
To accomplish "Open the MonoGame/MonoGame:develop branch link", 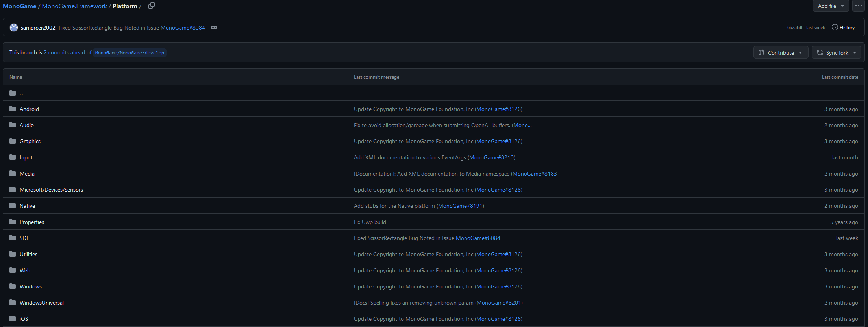I will [x=130, y=53].
